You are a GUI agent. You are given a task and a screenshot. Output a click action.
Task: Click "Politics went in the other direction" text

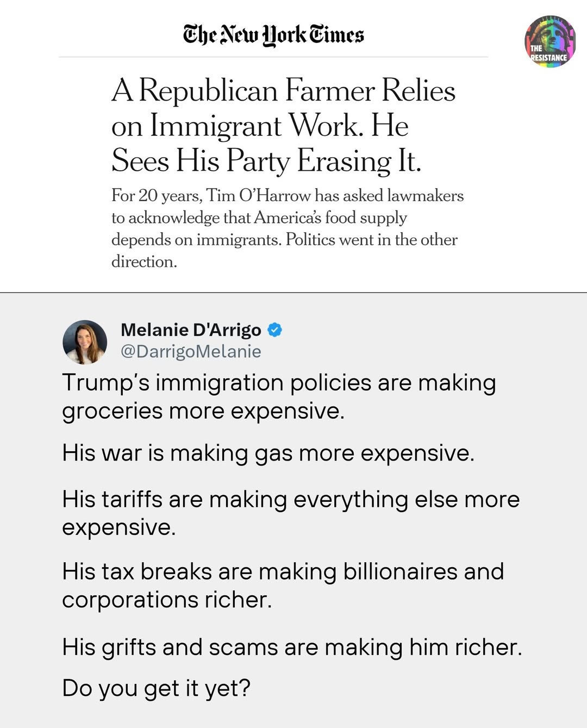(371, 240)
